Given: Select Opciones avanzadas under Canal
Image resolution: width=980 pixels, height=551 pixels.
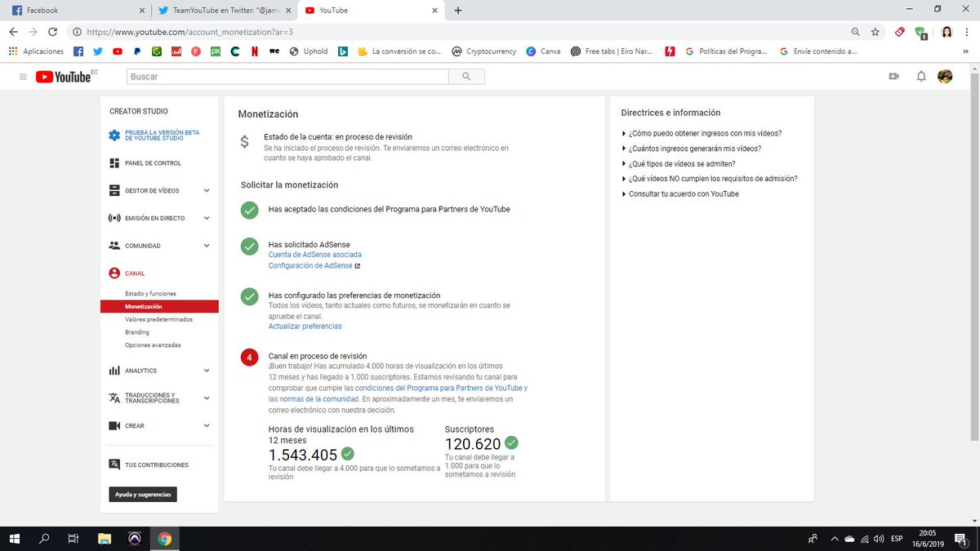Looking at the screenshot, I should pos(154,345).
